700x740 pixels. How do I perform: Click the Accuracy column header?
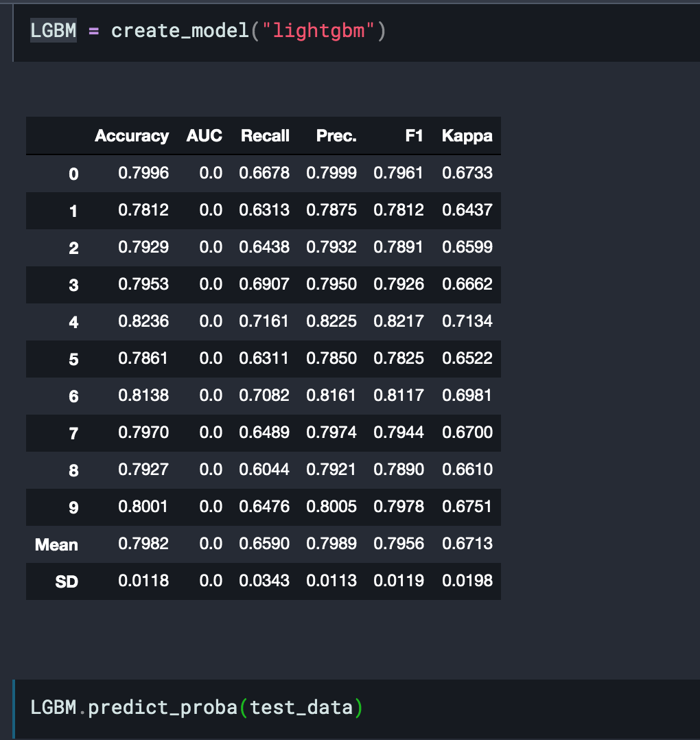[132, 135]
